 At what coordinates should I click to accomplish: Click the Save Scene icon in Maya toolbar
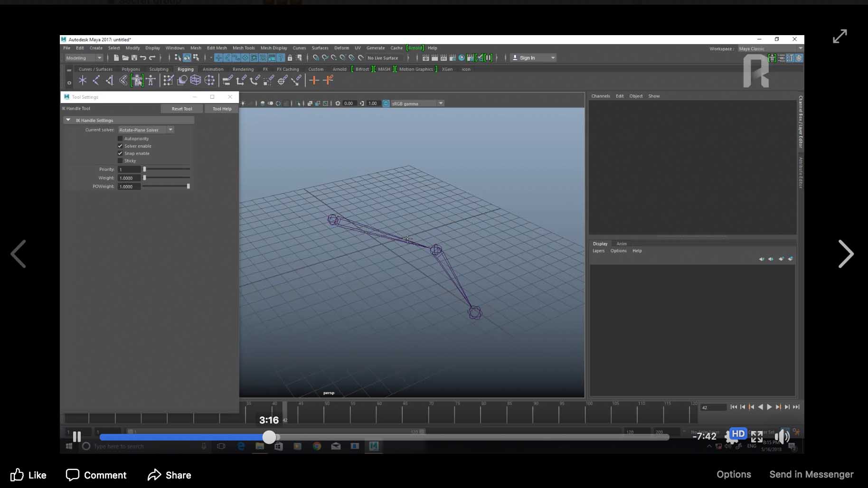(x=134, y=58)
